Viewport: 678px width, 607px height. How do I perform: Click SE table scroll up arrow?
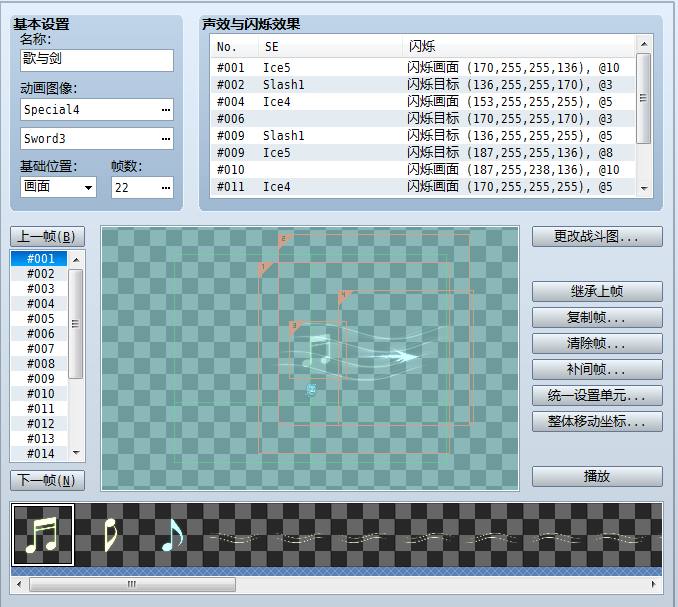[x=644, y=44]
